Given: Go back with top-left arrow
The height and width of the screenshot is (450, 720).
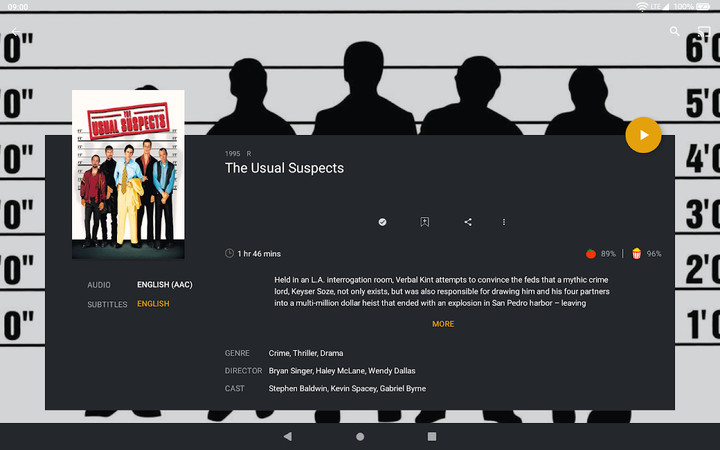Looking at the screenshot, I should (15, 31).
